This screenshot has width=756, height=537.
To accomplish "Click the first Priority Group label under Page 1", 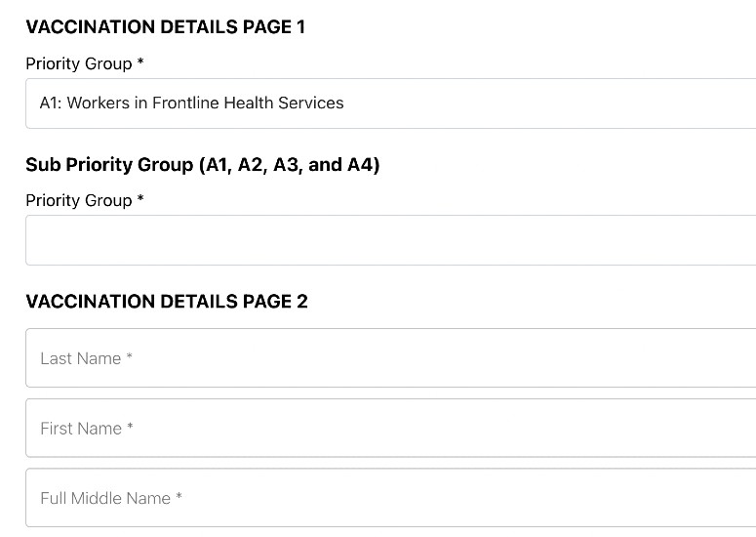I will pyautogui.click(x=79, y=64).
